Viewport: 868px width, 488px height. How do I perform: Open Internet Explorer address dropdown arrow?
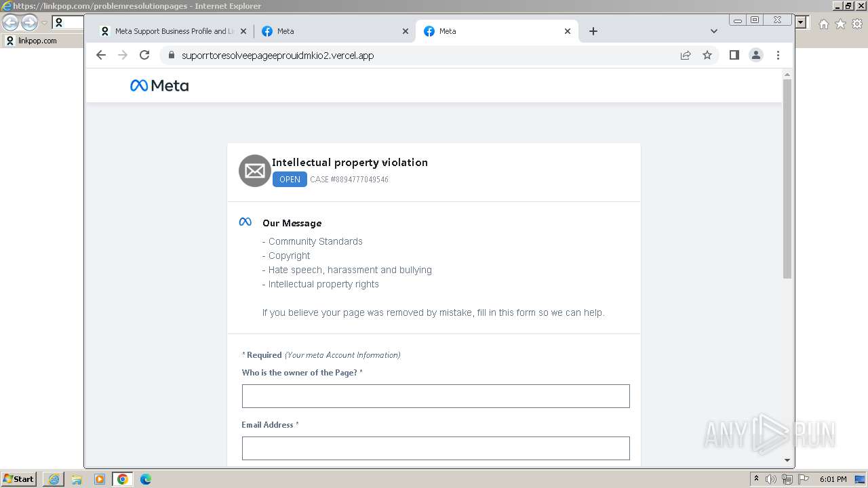[802, 22]
